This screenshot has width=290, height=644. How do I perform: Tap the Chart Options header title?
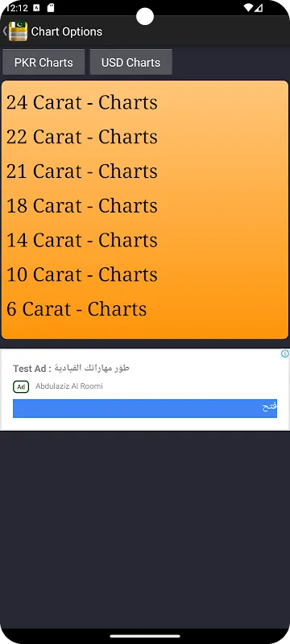67,31
